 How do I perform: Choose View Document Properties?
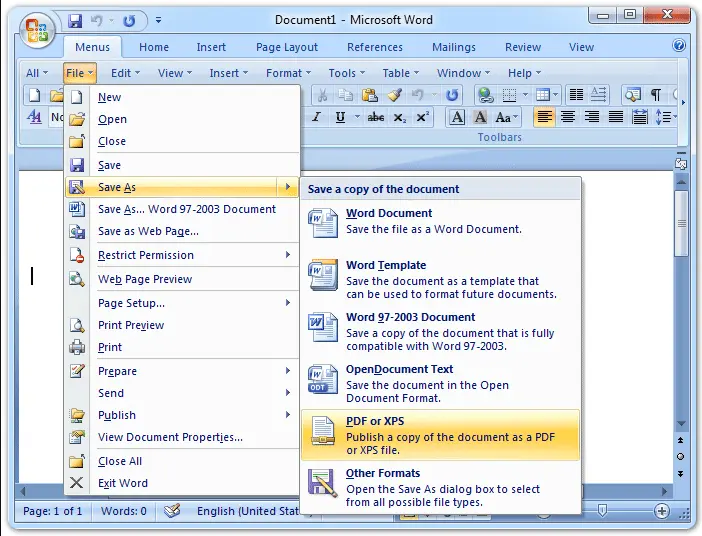coord(182,437)
